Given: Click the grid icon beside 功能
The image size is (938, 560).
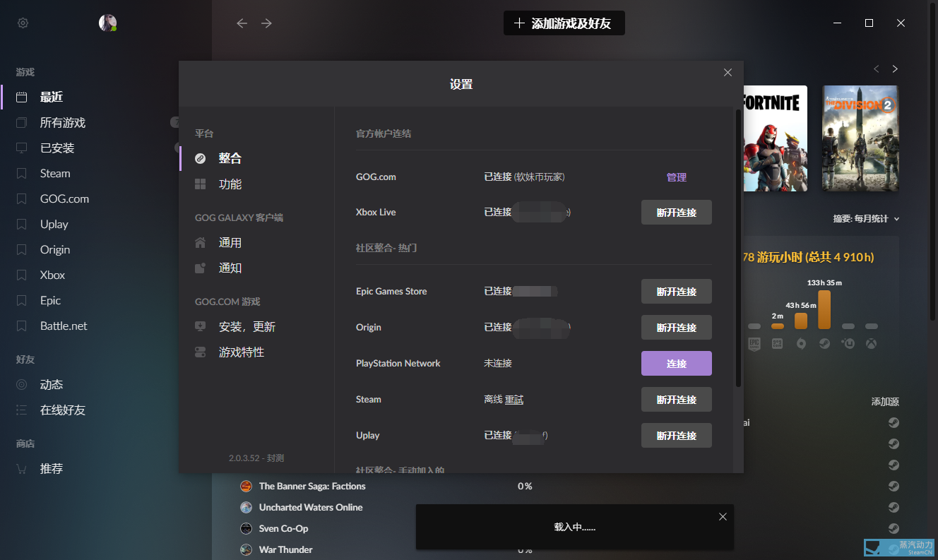Looking at the screenshot, I should (201, 184).
